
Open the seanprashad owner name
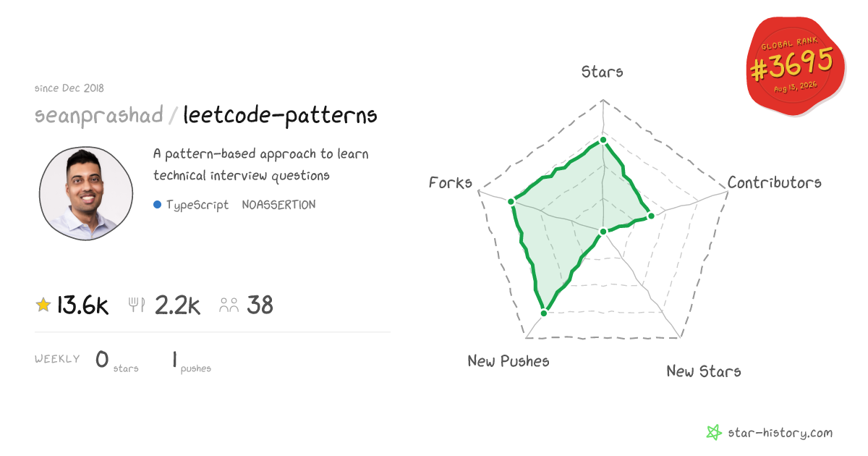point(98,116)
